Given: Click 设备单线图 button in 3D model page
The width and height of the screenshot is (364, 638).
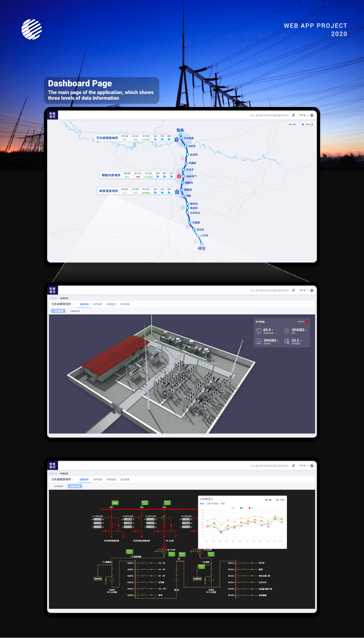Looking at the screenshot, I should [75, 311].
